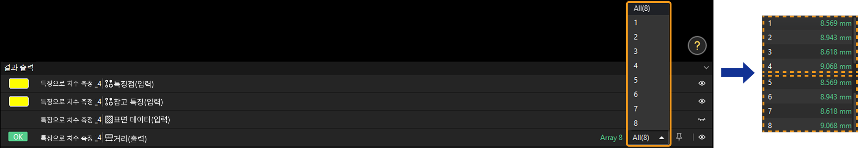Click result row 4 showing 9.068 mm

click(x=810, y=66)
